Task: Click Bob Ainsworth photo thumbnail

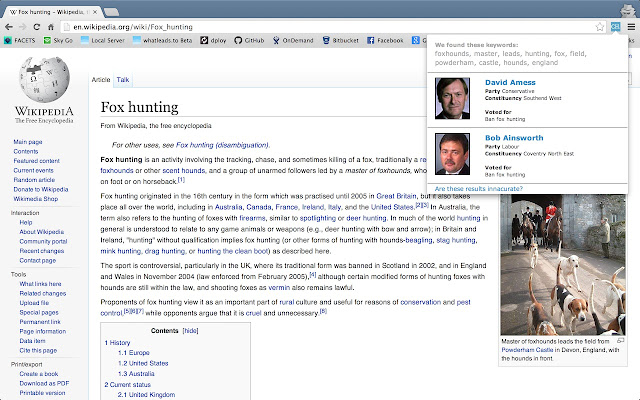Action: pyautogui.click(x=452, y=154)
